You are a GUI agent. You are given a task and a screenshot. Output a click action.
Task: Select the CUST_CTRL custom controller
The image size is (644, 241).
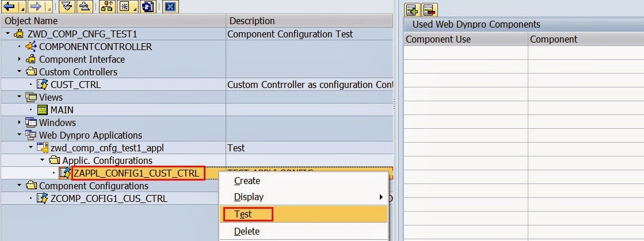[x=75, y=85]
